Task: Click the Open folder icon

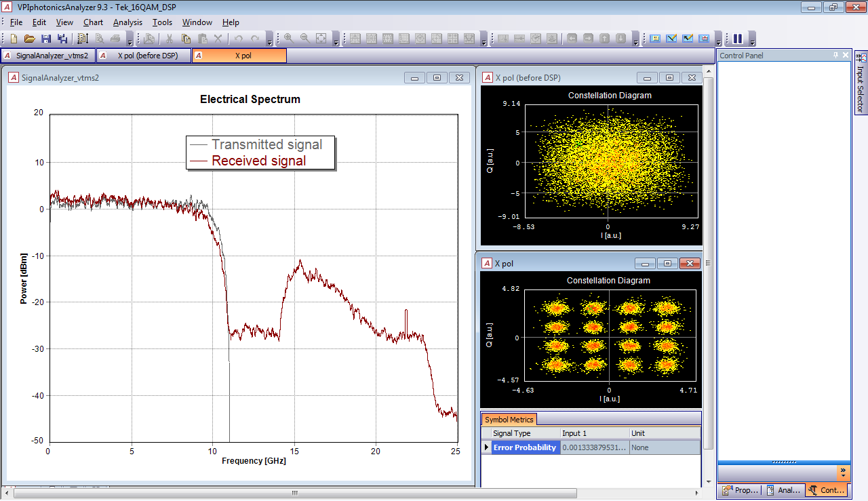Action: 30,39
